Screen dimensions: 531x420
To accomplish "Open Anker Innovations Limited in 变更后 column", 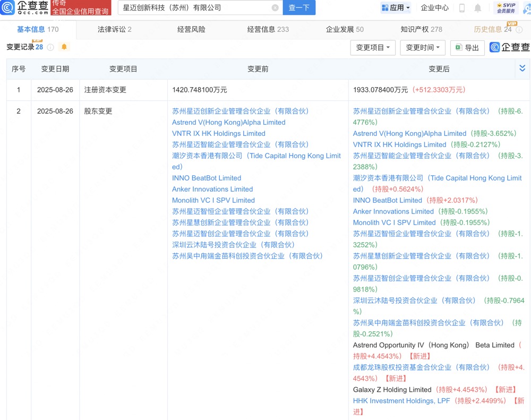I will pyautogui.click(x=393, y=212).
